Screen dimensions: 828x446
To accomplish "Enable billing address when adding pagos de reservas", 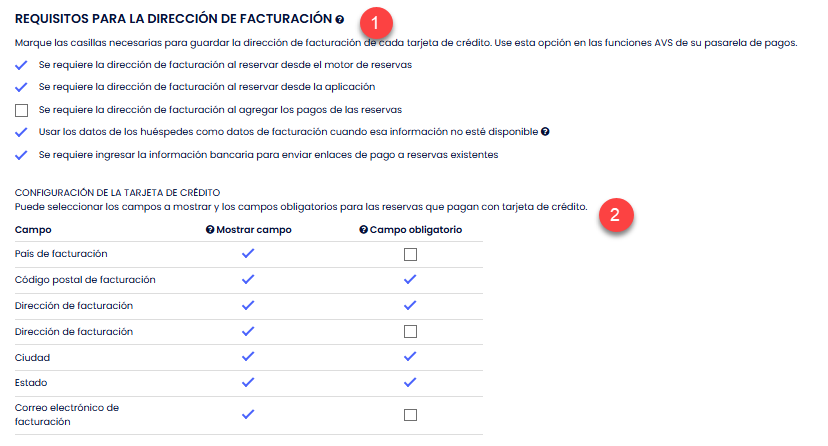I will click(x=22, y=109).
